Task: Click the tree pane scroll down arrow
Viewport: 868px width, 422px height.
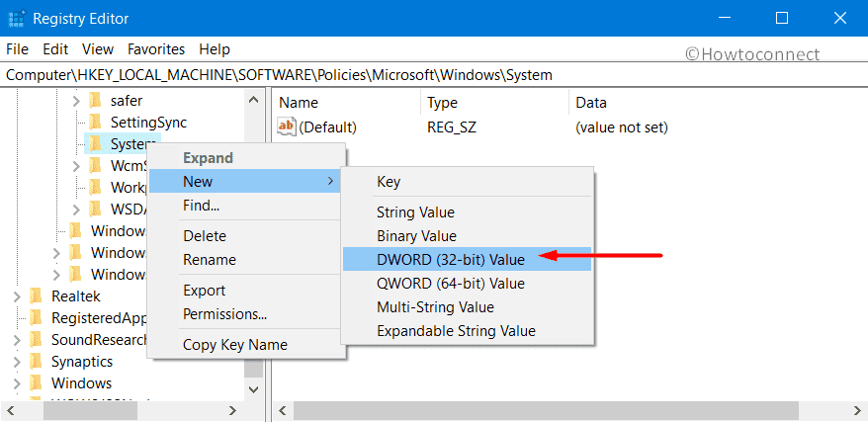Action: pos(253,389)
